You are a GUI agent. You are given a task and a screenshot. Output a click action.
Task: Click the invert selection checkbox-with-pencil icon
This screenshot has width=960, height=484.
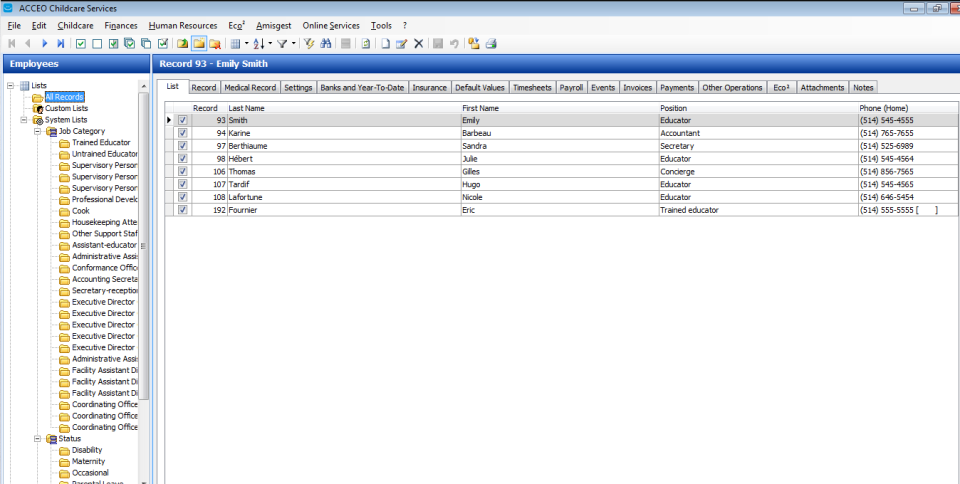[x=162, y=43]
